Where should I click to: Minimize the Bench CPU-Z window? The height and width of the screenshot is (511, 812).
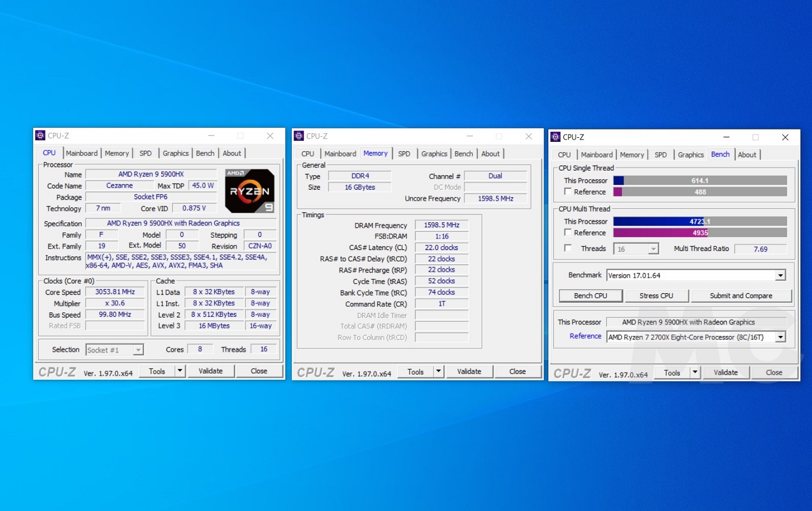(x=726, y=137)
